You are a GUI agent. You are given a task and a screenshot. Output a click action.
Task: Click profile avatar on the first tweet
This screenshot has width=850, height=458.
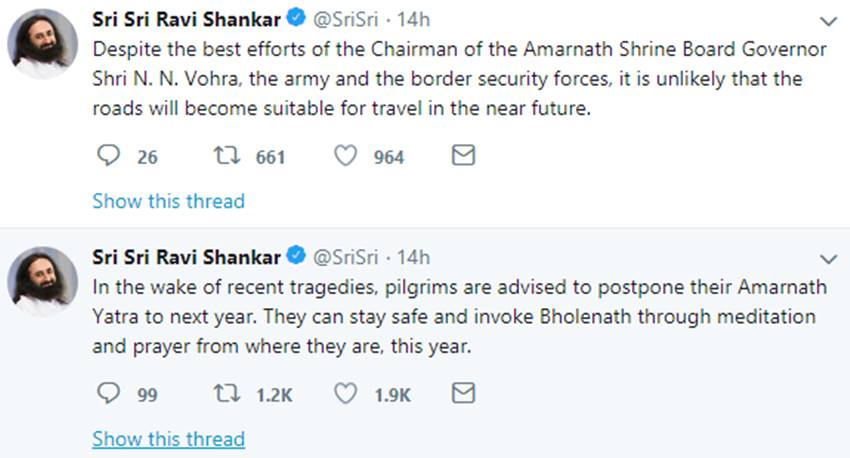click(x=44, y=46)
